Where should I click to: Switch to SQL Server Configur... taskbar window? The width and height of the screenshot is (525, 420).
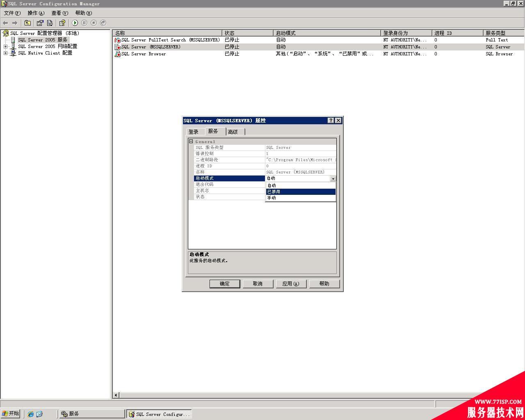click(x=159, y=414)
